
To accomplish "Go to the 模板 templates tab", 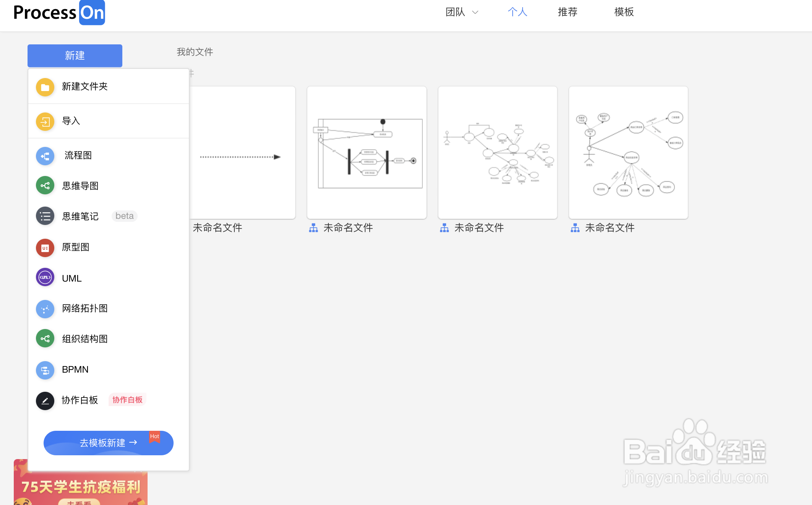I will pyautogui.click(x=624, y=12).
